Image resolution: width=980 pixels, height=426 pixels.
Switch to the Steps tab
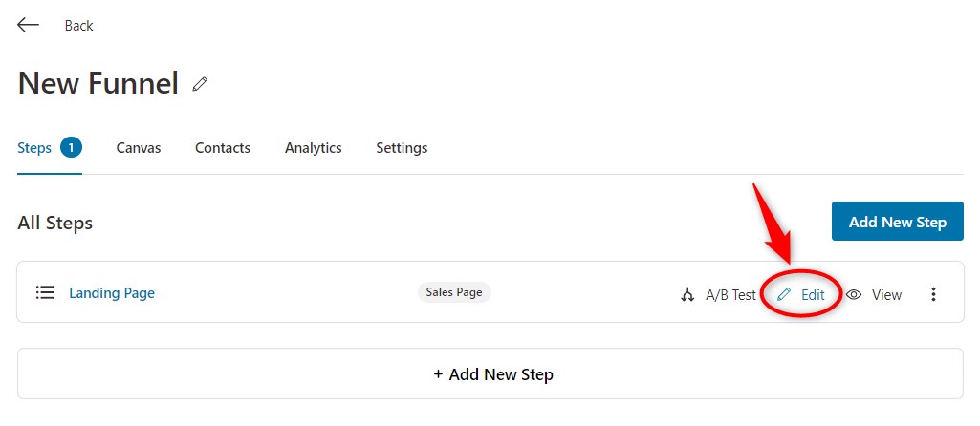tap(50, 148)
